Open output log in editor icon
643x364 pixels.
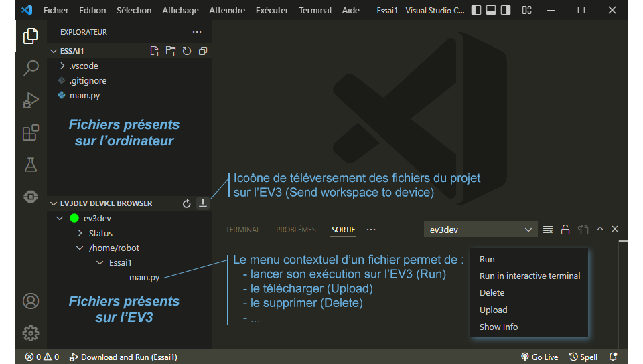pyautogui.click(x=583, y=230)
